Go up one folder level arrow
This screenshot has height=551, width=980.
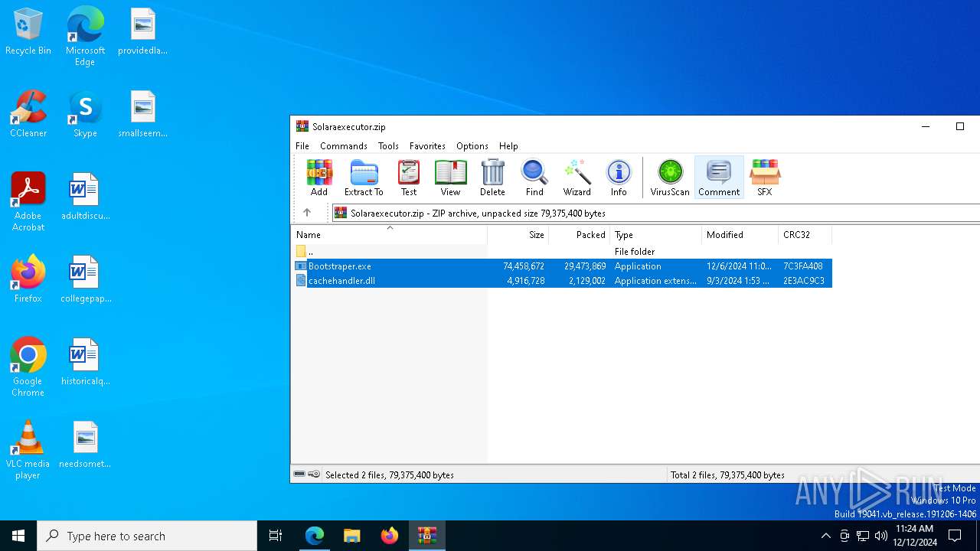click(x=307, y=213)
